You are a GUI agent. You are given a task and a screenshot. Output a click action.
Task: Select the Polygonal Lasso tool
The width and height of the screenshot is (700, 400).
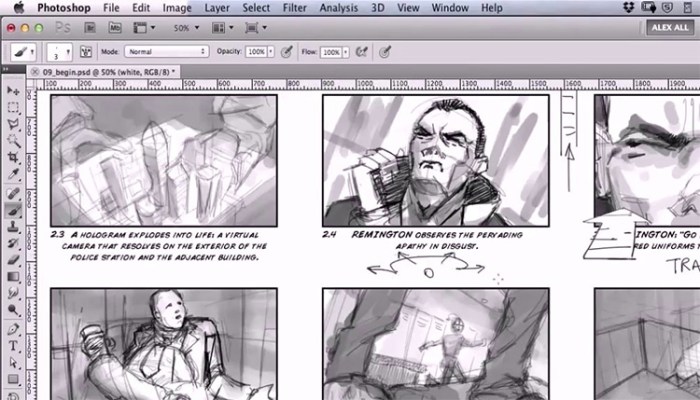(13, 124)
